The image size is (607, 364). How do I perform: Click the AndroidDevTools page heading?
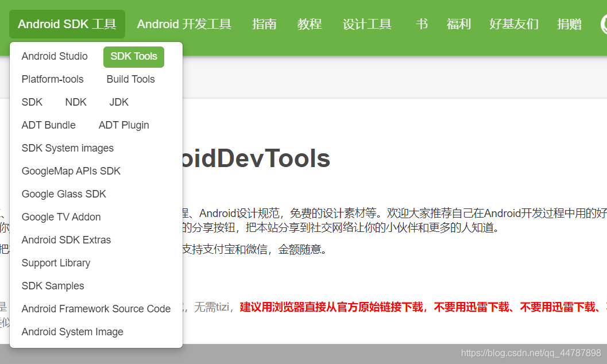[x=256, y=158]
